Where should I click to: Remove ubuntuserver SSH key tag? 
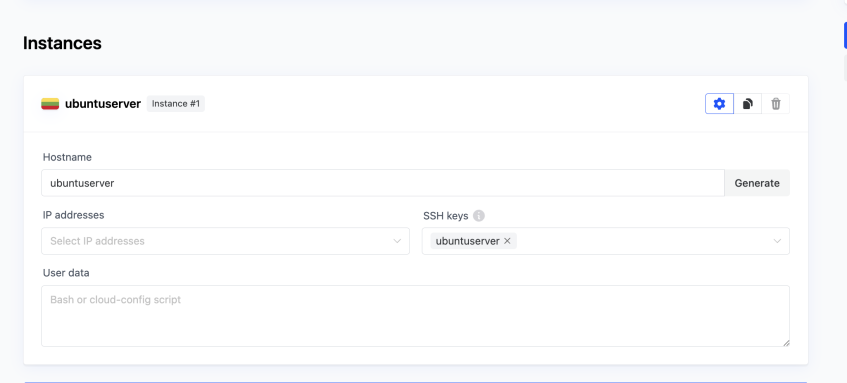[x=507, y=241]
